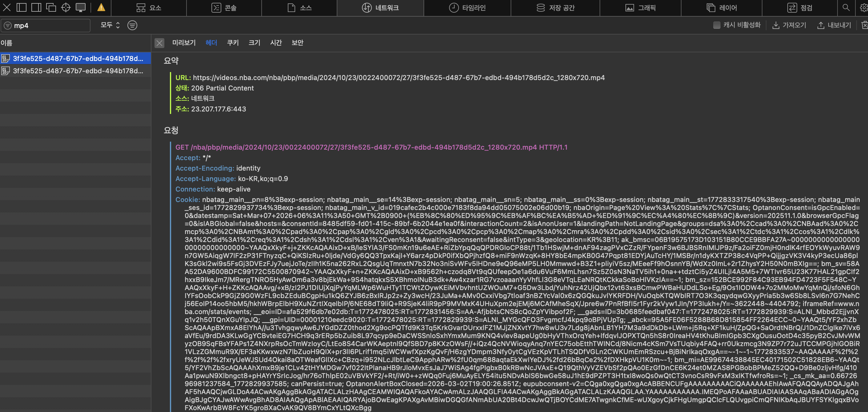Click the mp4 filter input field
Viewport: 868px width, 412px height.
click(x=46, y=25)
